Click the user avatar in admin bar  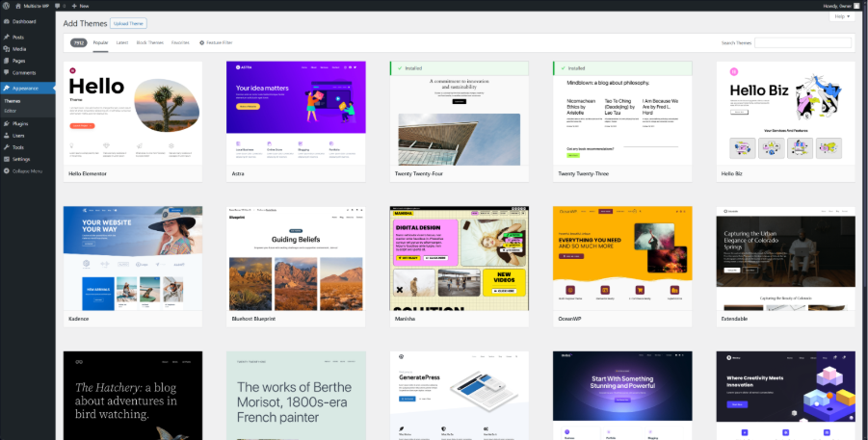click(x=857, y=6)
